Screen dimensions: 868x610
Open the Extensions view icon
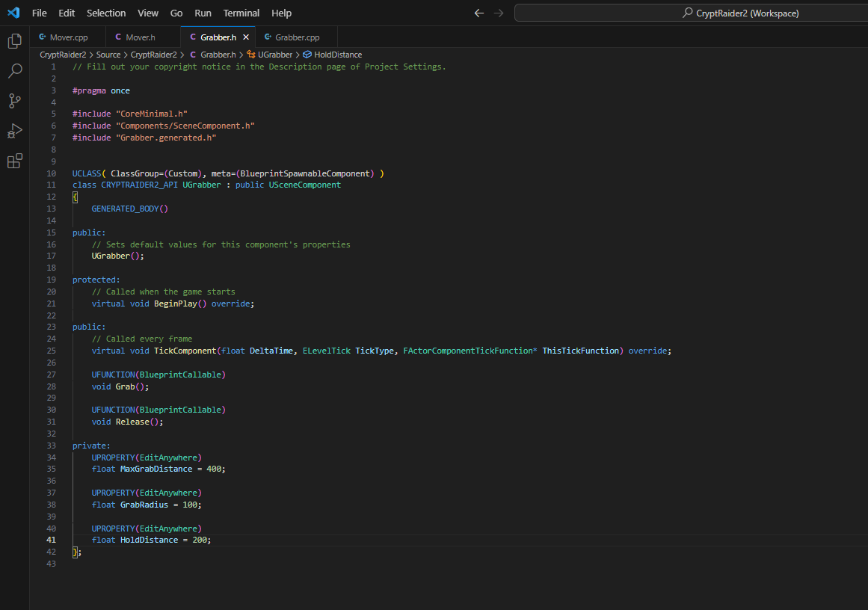[14, 161]
